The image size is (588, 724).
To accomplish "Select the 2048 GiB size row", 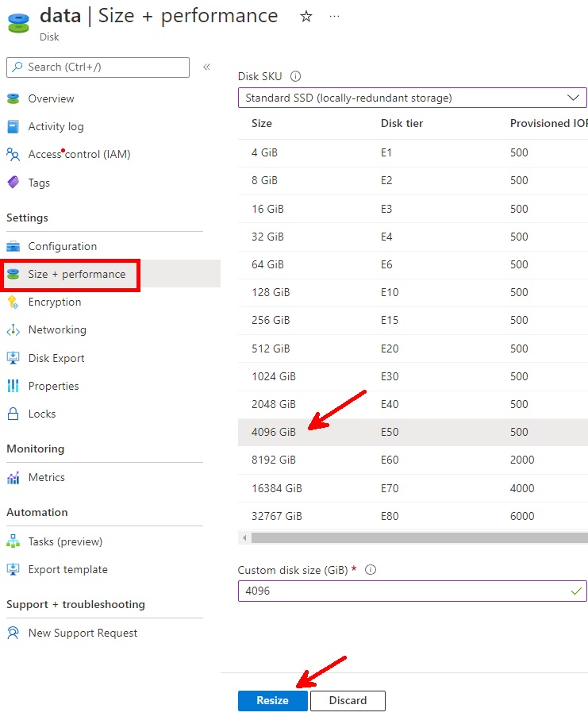I will [413, 404].
